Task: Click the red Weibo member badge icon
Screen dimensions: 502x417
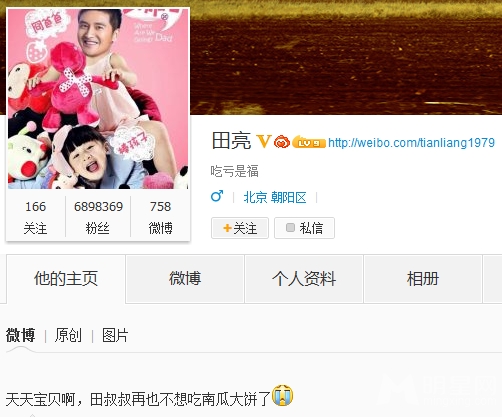Action: click(x=282, y=142)
